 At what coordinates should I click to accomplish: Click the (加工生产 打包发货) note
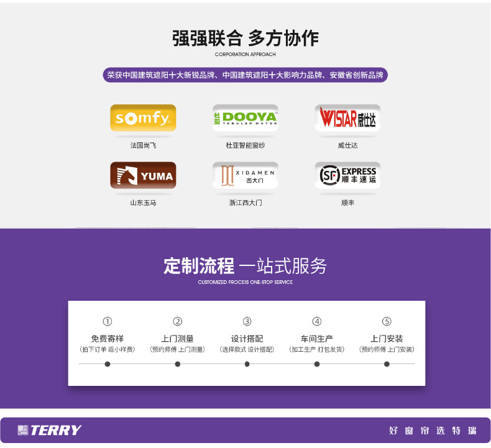[317, 349]
